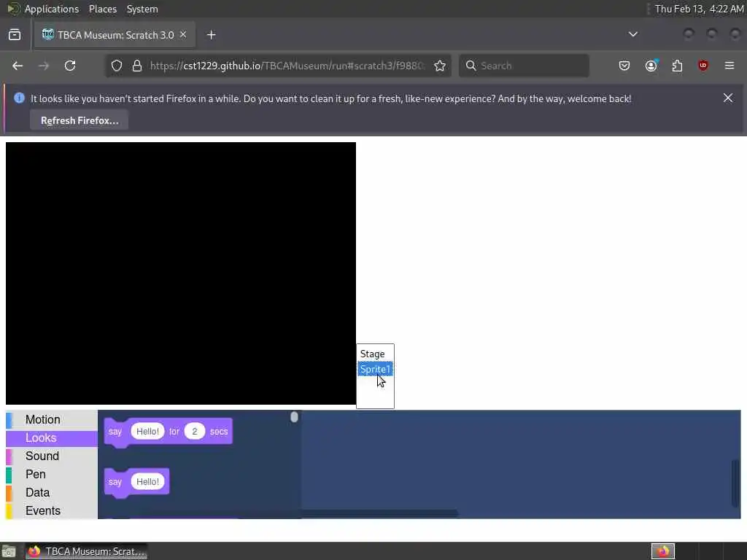747x560 pixels.
Task: Click the workspace vertical scrollbar
Action: click(735, 483)
